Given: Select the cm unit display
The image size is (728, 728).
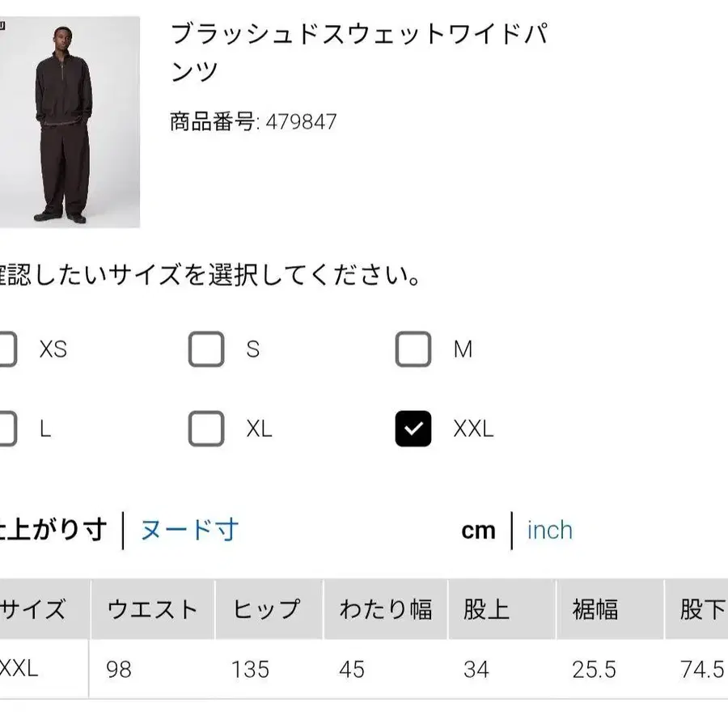Looking at the screenshot, I should (x=477, y=530).
